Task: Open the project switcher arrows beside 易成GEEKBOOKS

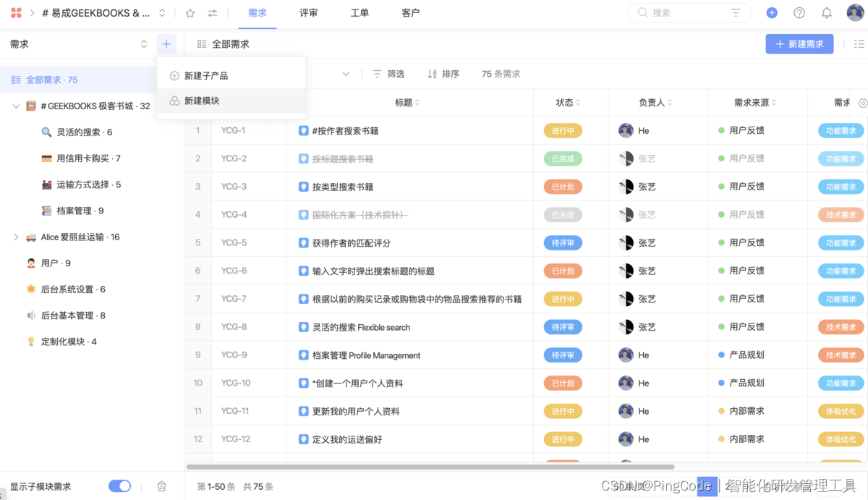Action: point(162,13)
